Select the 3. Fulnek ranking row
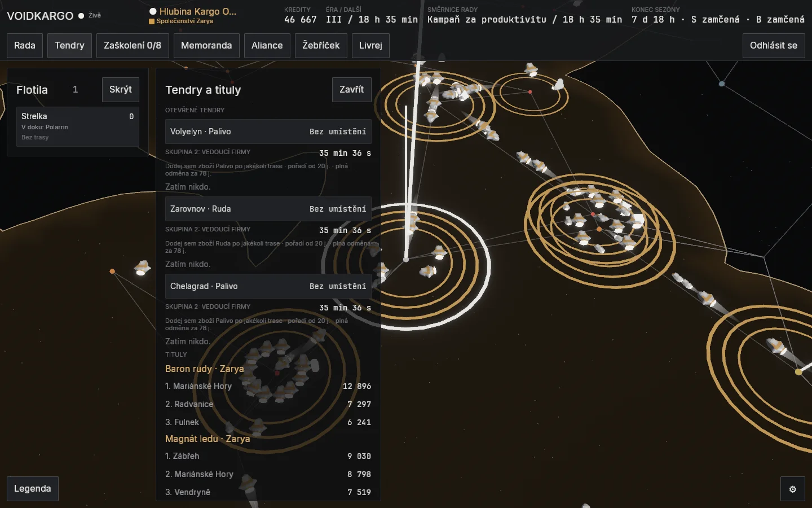 pos(268,422)
